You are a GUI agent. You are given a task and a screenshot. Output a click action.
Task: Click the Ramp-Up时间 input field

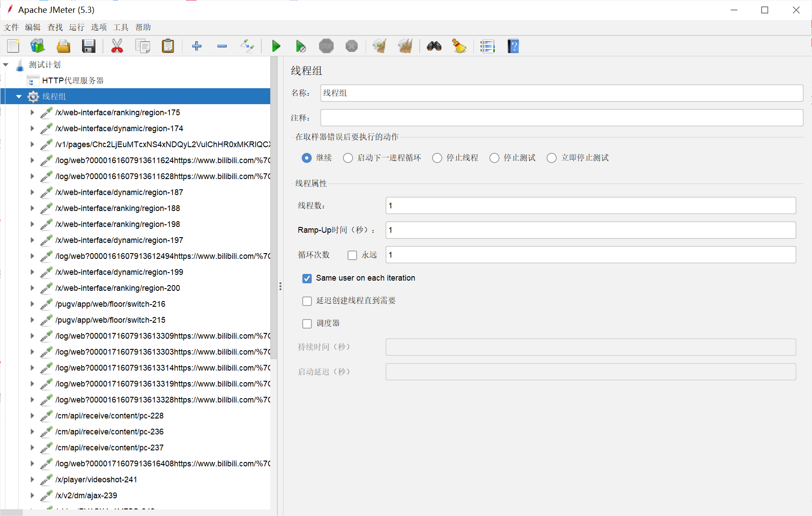[591, 230]
